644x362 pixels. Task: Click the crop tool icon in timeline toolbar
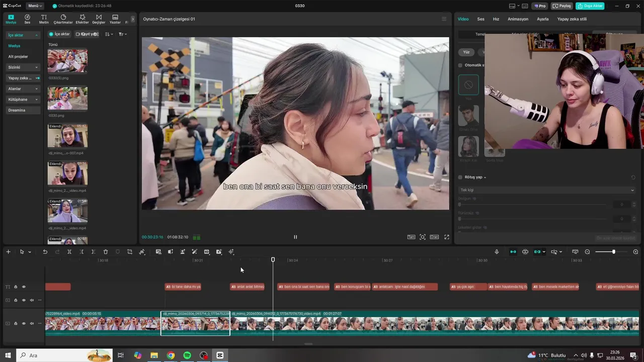click(130, 252)
